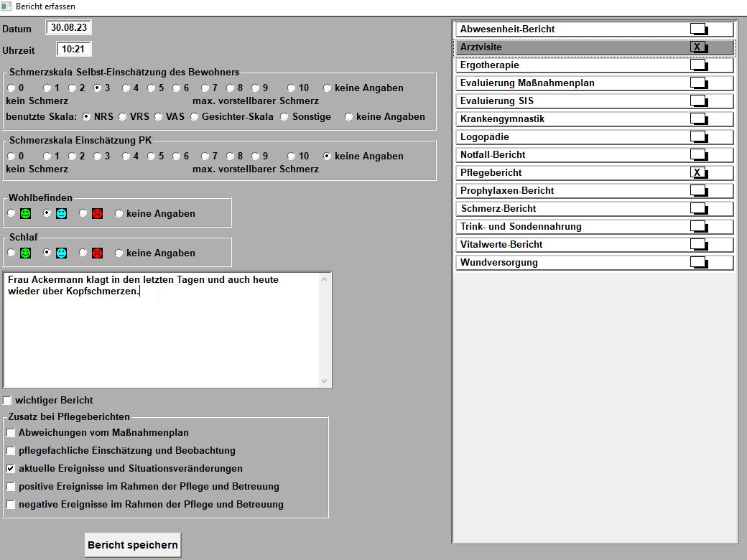This screenshot has height=560, width=747.
Task: Select the Vitalwerte-Bericht list row label
Action: [x=501, y=245]
